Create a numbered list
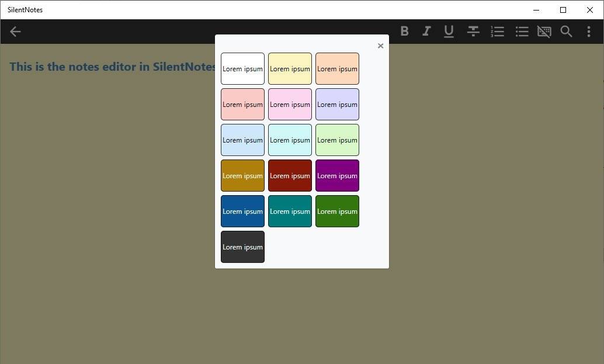The width and height of the screenshot is (604, 364). coord(497,31)
